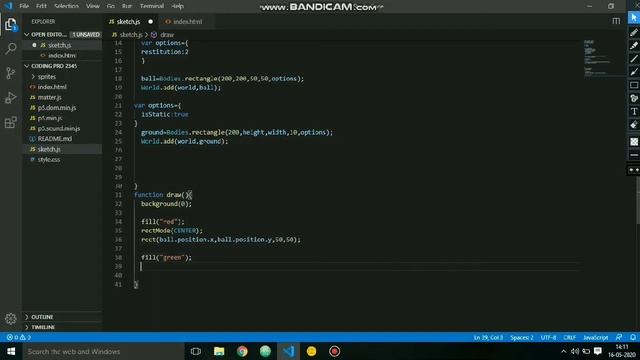Open the Extensions view
This screenshot has height=360, width=640.
11,122
